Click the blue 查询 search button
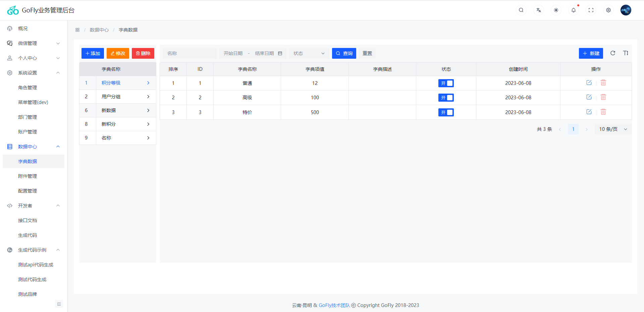 pos(344,53)
